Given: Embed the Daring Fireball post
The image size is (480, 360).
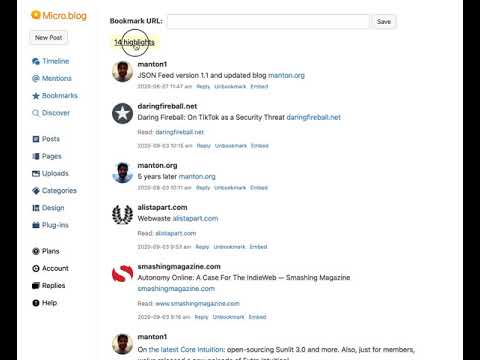Looking at the screenshot, I should click(260, 146).
